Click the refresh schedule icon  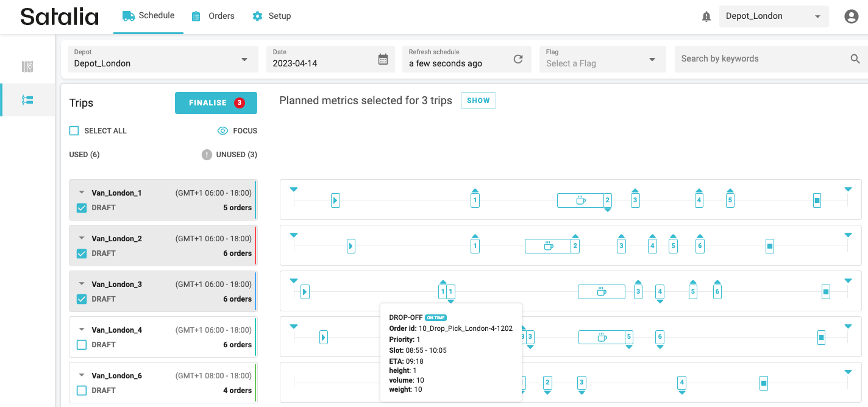click(518, 59)
